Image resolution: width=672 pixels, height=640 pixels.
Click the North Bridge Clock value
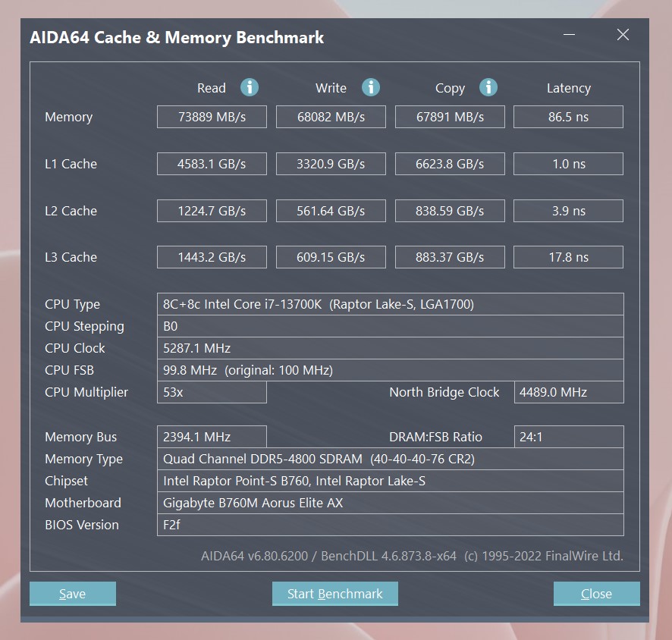click(x=568, y=392)
